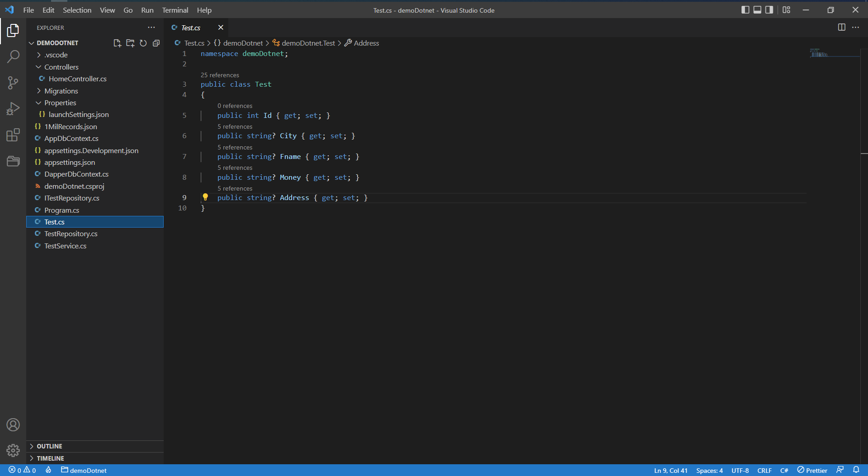
Task: Collapse the Controllers folder
Action: coord(61,67)
